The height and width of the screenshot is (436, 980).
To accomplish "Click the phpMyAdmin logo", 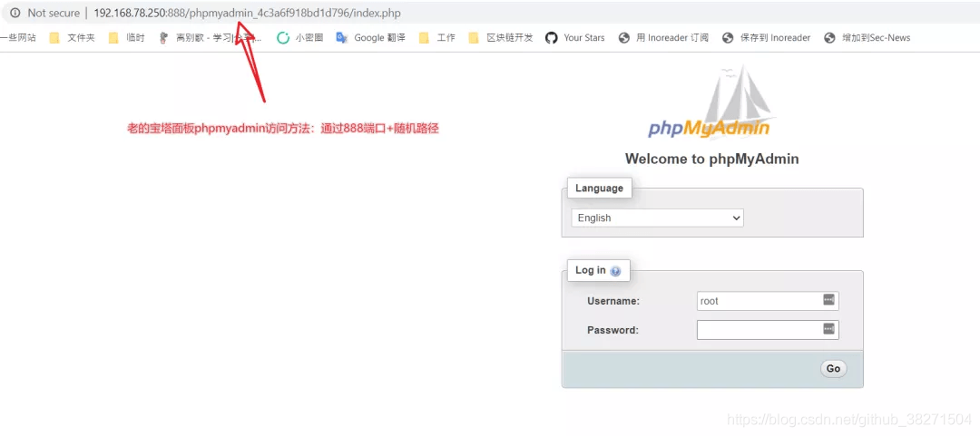I will tap(711, 103).
